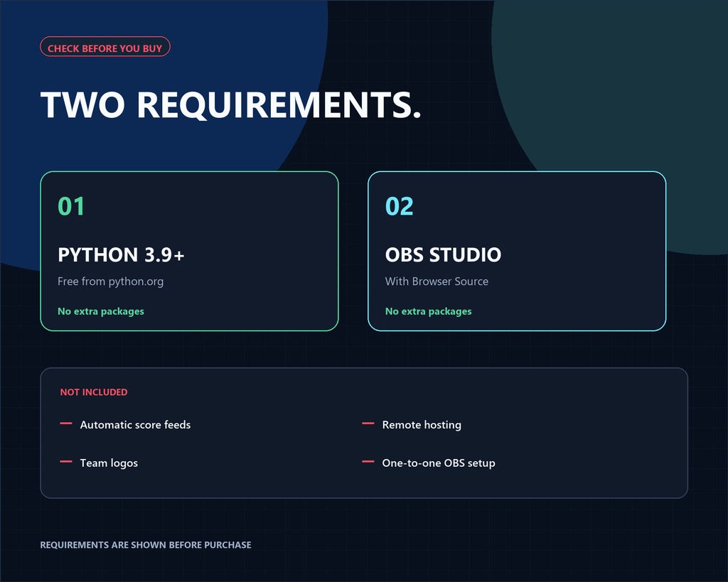Click the Automatic score feeds item
The height and width of the screenshot is (582, 728).
(135, 425)
